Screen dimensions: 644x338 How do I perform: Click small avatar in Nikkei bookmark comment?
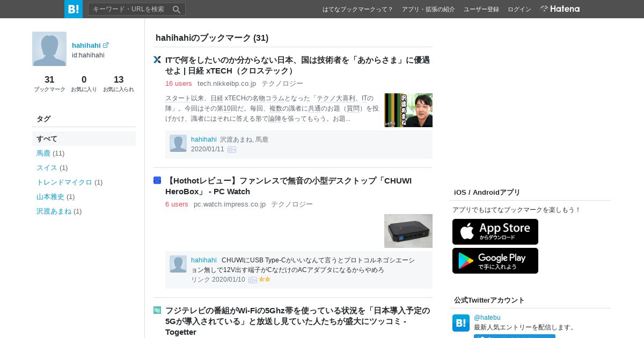178,143
